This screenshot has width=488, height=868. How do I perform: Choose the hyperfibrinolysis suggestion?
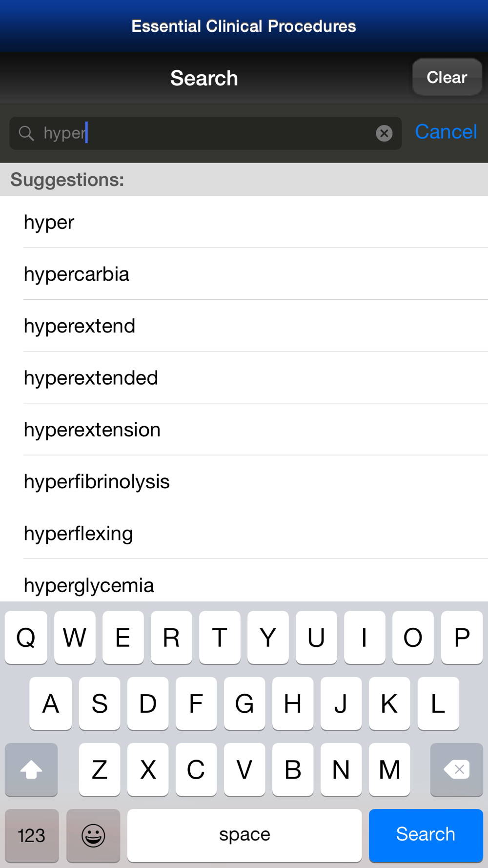click(x=244, y=481)
